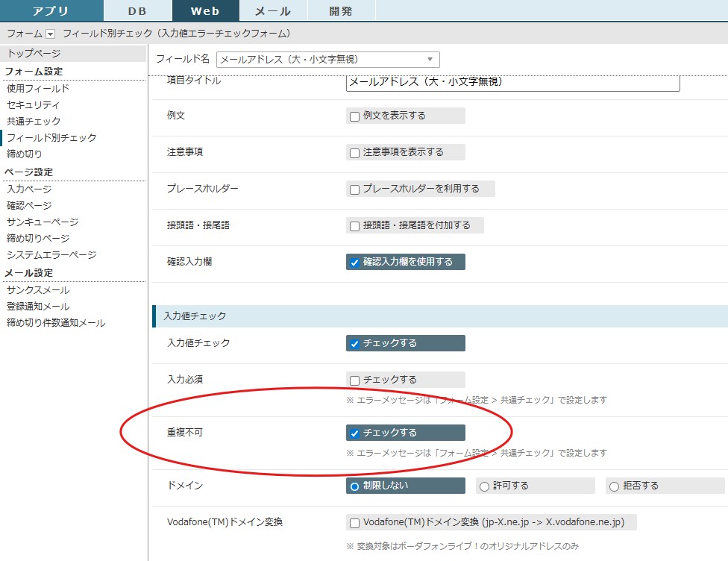
Task: Open the フォーム dropdown arrow icon
Action: [x=51, y=34]
